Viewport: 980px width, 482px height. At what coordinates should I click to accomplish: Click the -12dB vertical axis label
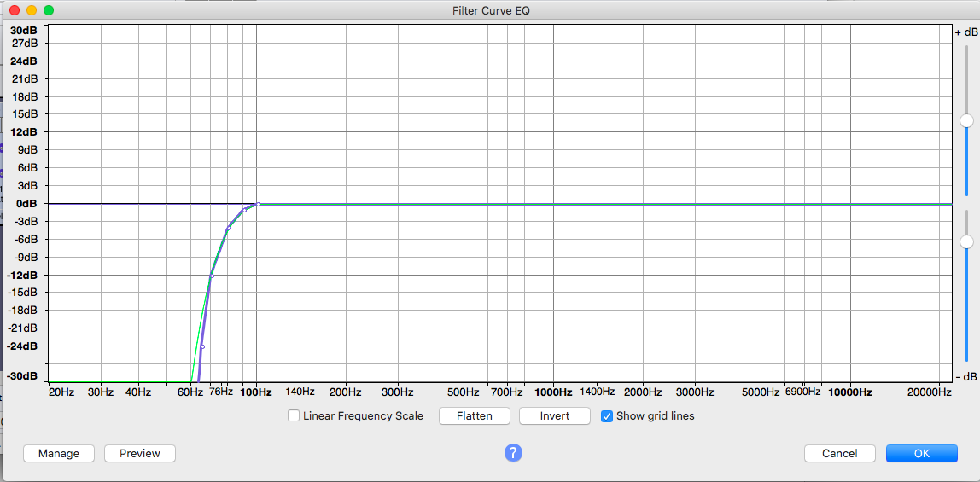click(x=22, y=276)
